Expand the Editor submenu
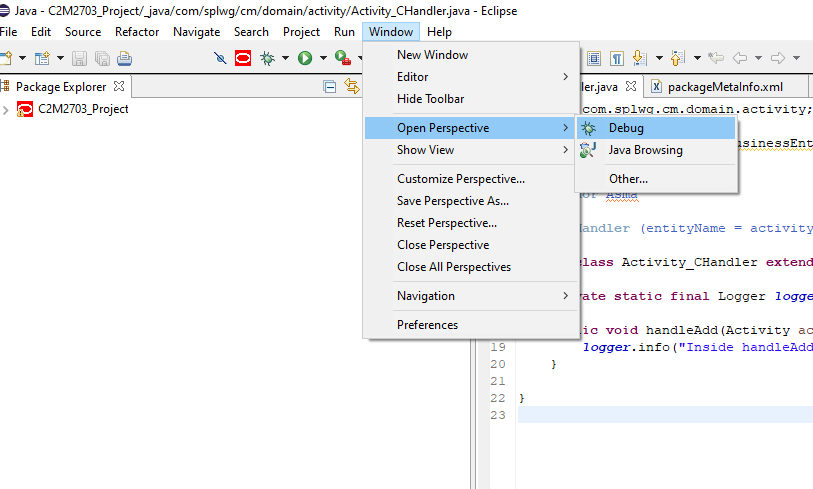This screenshot has height=489, width=813. 472,77
